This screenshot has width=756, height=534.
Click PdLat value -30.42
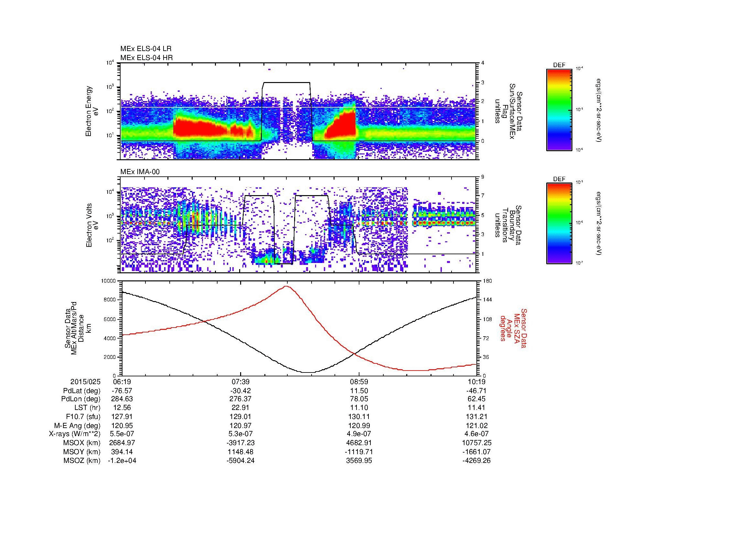coord(240,391)
